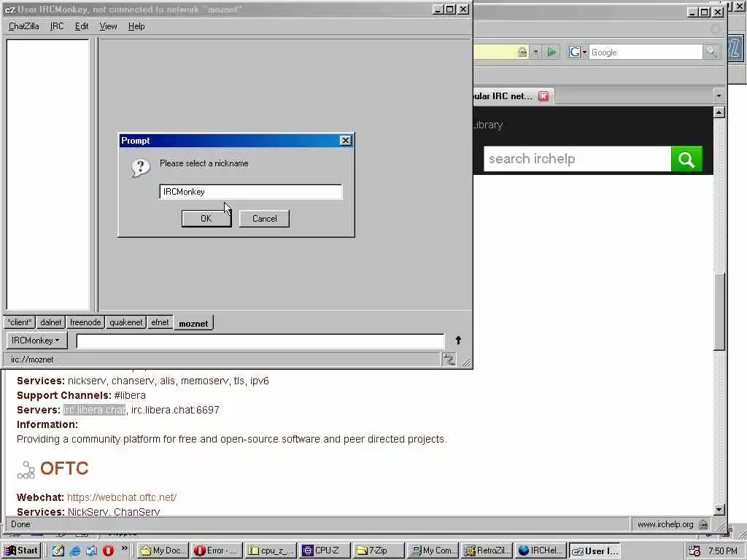Open the ChatZilla menu
The width and height of the screenshot is (747, 560).
click(x=24, y=26)
